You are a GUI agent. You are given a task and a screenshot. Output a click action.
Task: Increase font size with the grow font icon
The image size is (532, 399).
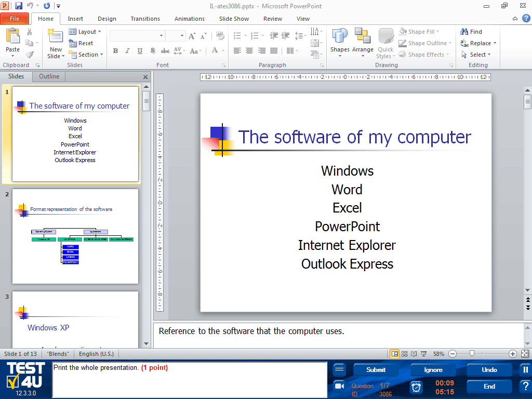coord(192,36)
